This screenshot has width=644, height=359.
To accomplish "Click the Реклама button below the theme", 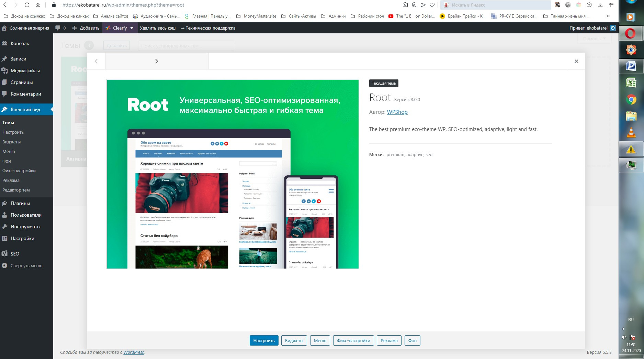I will (x=389, y=340).
